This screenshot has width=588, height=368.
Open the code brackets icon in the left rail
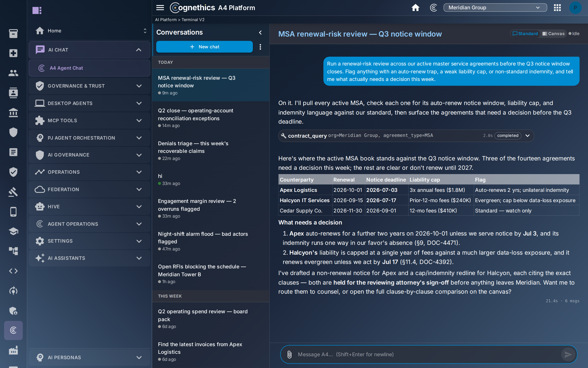tap(13, 271)
